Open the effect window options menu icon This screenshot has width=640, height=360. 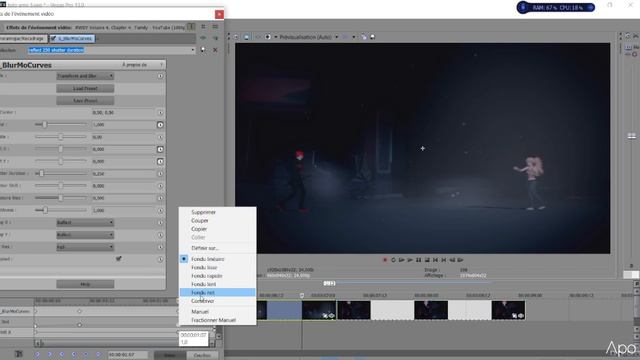215,27
